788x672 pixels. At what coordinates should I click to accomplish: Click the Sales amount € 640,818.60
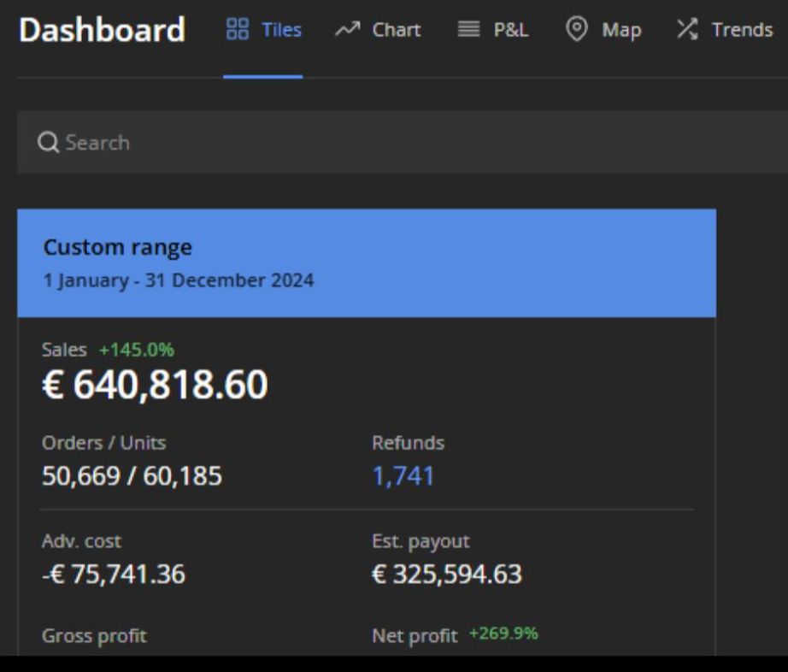pyautogui.click(x=155, y=385)
